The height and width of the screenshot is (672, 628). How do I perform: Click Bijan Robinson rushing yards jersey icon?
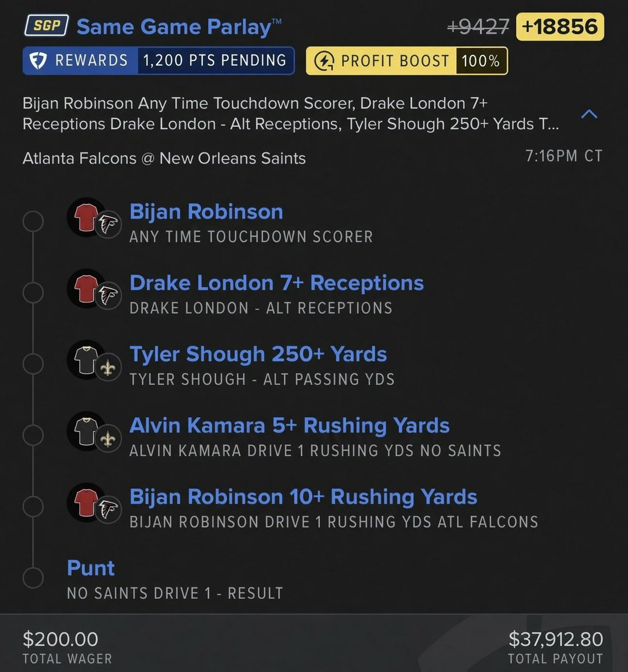[87, 502]
